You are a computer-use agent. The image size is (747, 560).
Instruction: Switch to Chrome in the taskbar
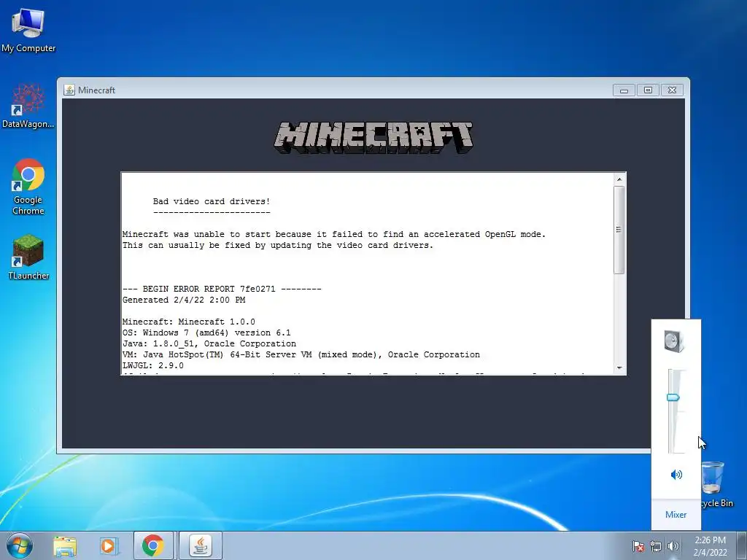(x=153, y=545)
